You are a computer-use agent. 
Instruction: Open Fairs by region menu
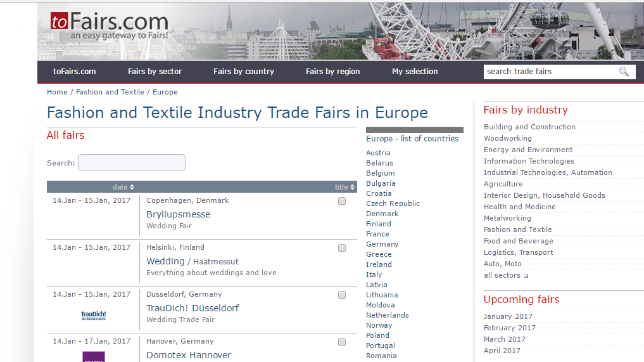click(x=332, y=72)
